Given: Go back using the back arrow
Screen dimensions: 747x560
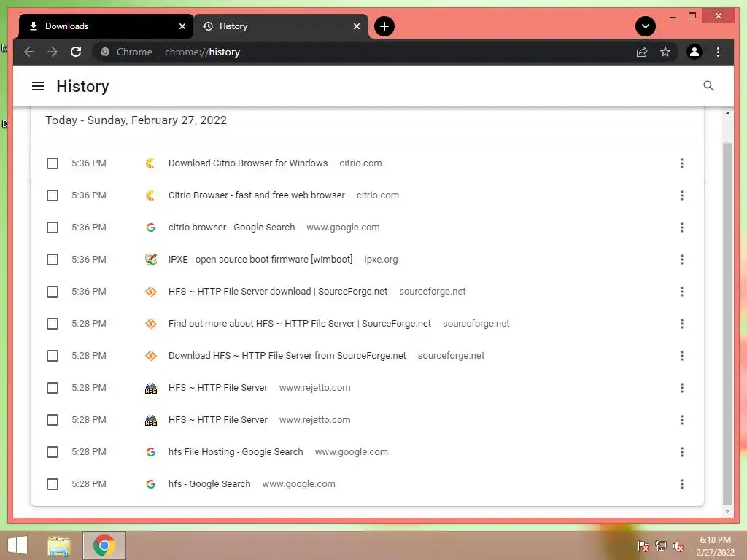Looking at the screenshot, I should point(29,52).
